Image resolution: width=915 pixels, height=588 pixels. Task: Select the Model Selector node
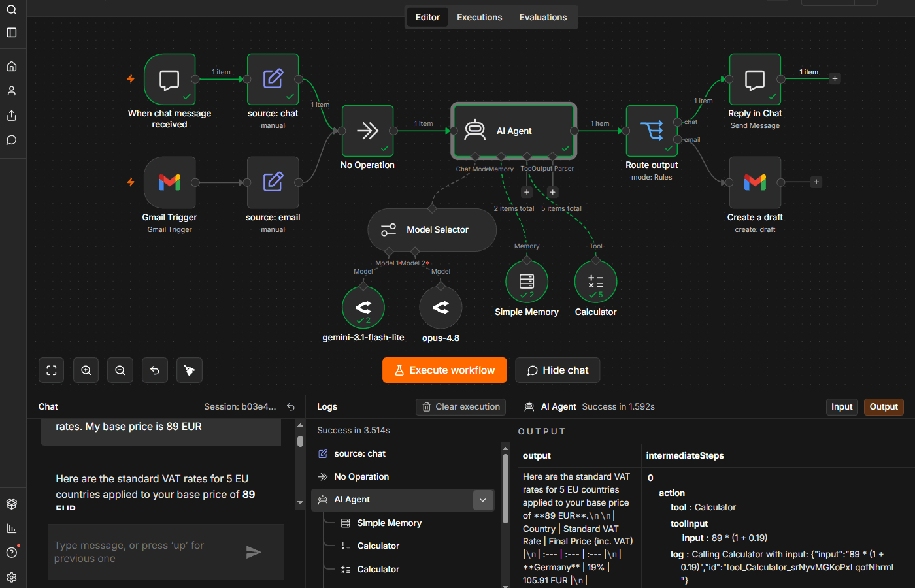[x=432, y=230]
